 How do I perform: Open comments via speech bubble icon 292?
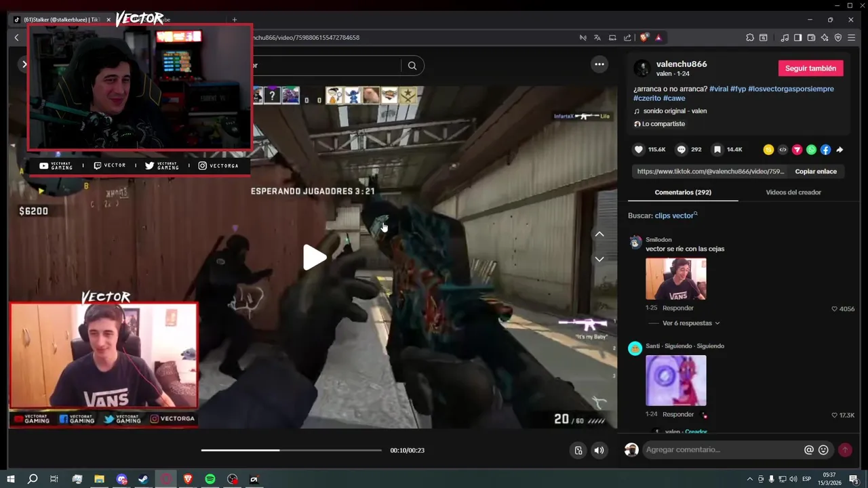click(x=682, y=150)
